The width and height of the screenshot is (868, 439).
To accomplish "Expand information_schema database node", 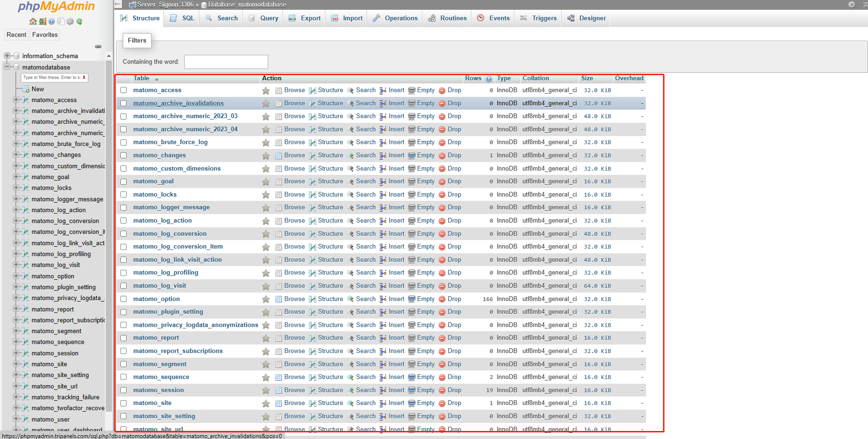I will 7,56.
